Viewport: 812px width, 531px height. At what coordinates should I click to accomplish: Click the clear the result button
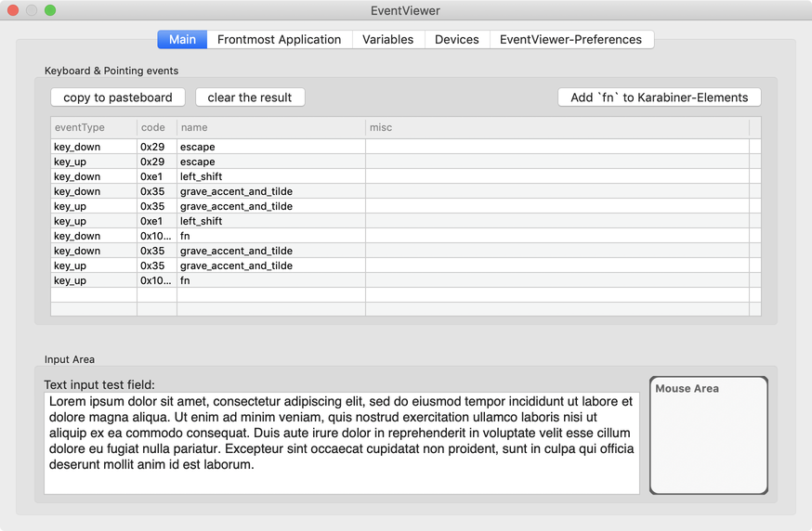tap(250, 97)
